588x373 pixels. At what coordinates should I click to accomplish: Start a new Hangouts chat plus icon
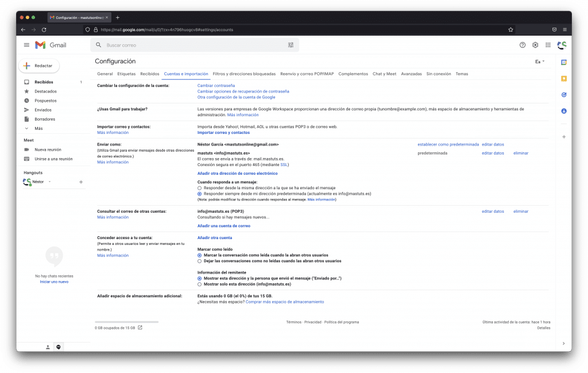pyautogui.click(x=81, y=182)
